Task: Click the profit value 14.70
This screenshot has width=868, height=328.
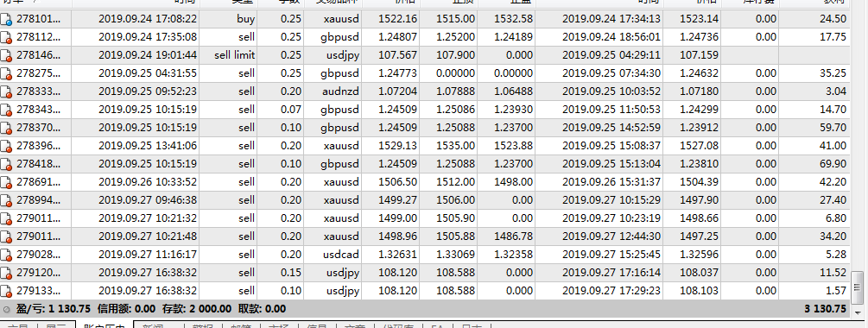Action: pos(833,110)
